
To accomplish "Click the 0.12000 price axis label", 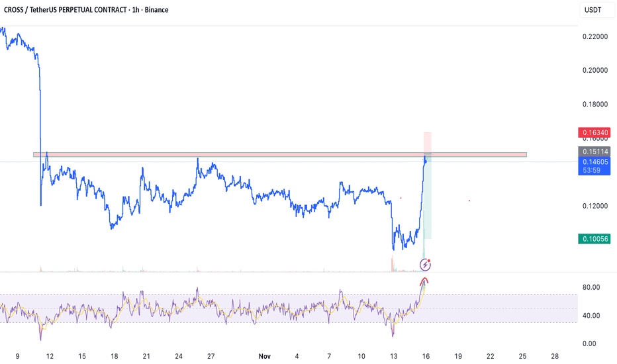I will click(x=595, y=206).
